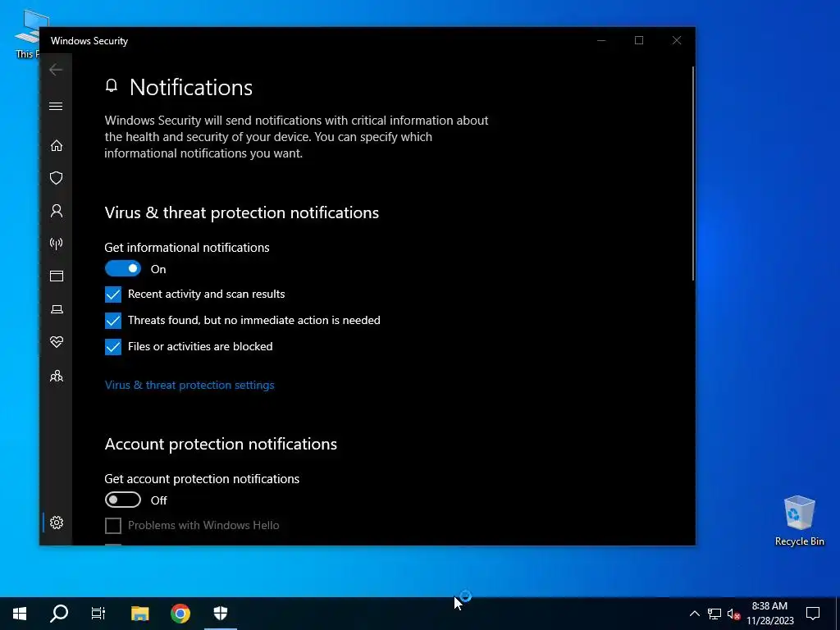Viewport: 840px width, 630px height.
Task: Click the Notifications page heading
Action: click(190, 87)
